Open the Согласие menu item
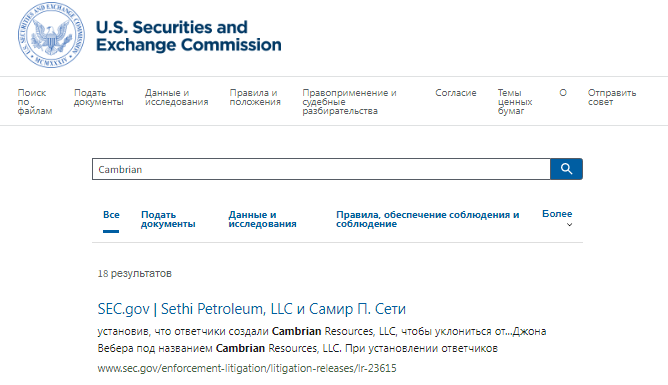The width and height of the screenshot is (668, 385). [456, 93]
